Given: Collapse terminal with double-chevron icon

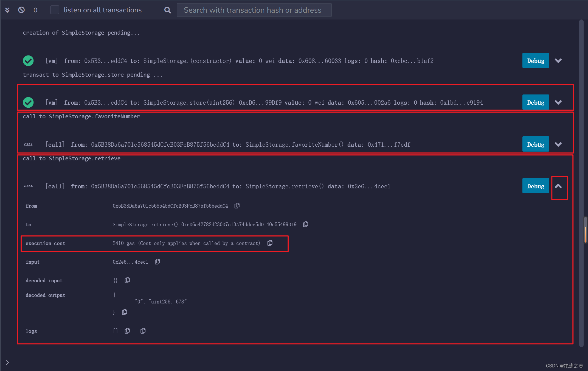Looking at the screenshot, I should (x=7, y=10).
